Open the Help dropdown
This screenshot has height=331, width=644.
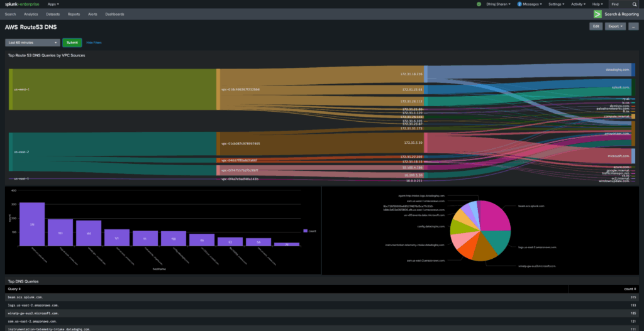click(x=597, y=4)
